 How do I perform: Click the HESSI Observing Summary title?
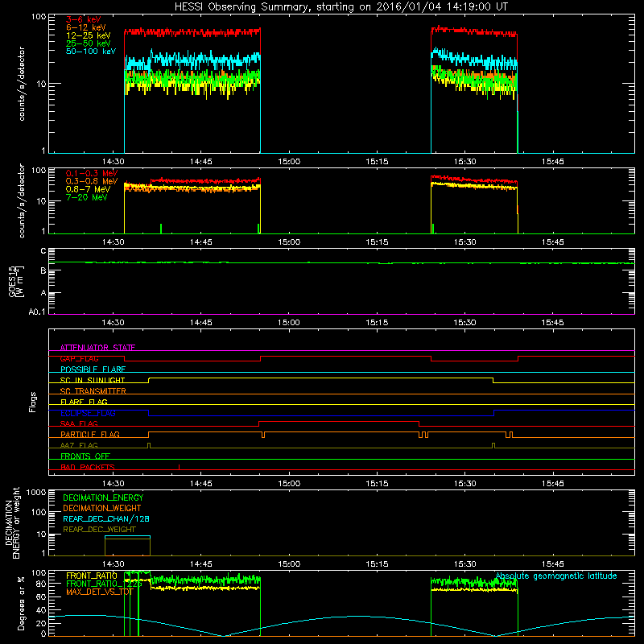[x=341, y=7]
